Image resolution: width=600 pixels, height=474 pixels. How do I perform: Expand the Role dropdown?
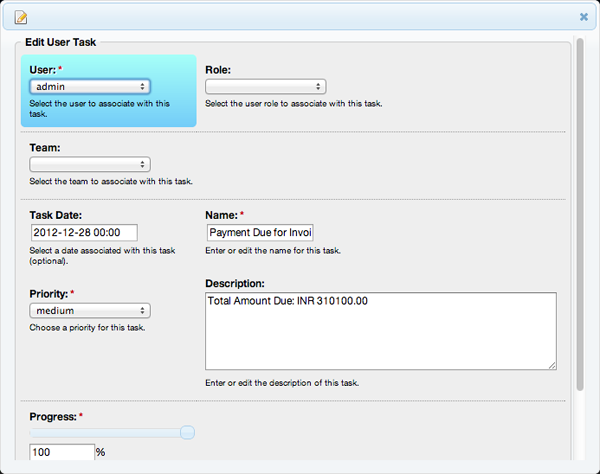point(265,87)
